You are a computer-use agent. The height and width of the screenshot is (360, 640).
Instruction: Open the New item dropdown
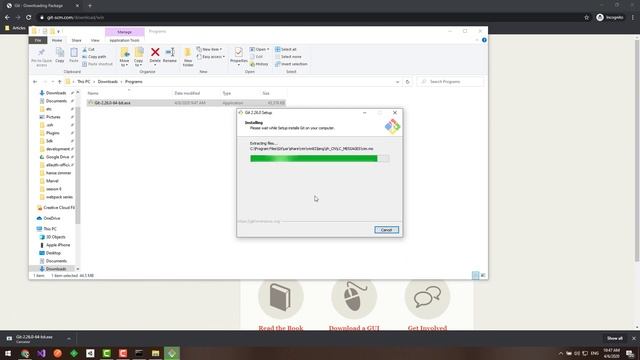209,49
